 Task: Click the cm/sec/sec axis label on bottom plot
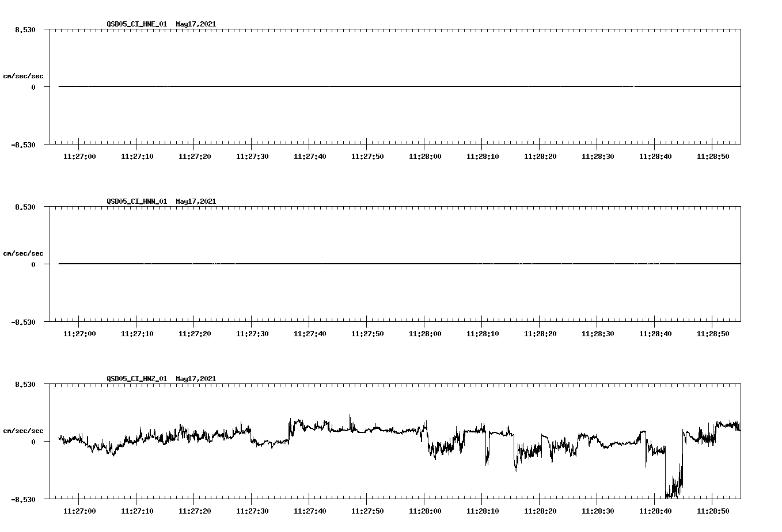pyautogui.click(x=24, y=430)
